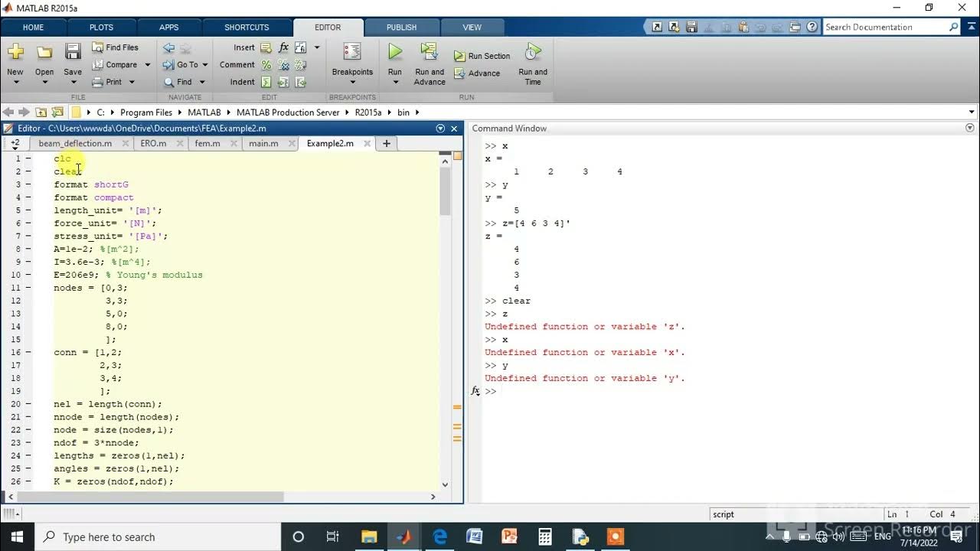This screenshot has width=980, height=551.
Task: Click the Go To button
Action: pyautogui.click(x=181, y=65)
